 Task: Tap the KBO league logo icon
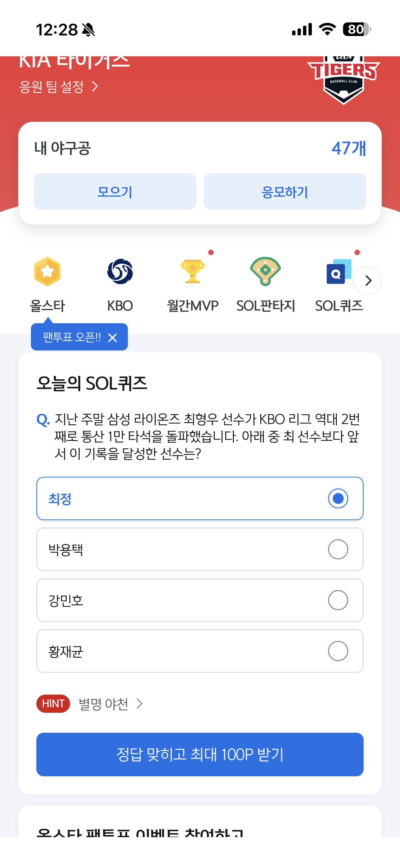click(x=120, y=271)
